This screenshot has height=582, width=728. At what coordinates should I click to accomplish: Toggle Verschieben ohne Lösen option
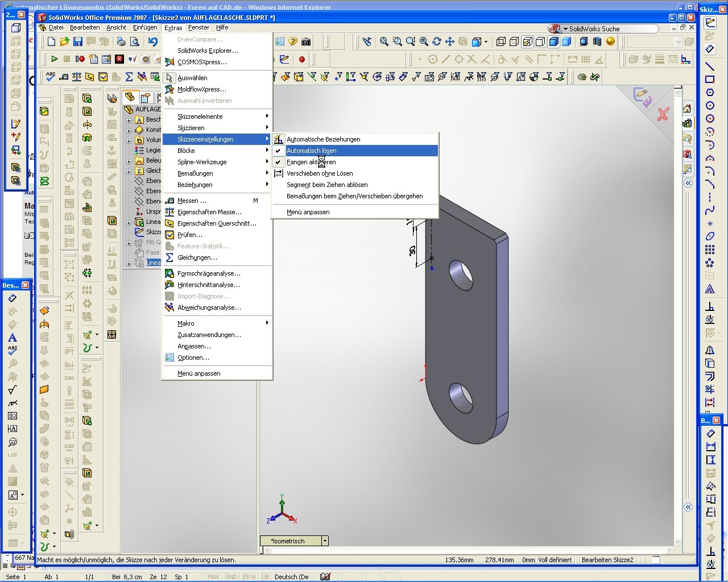pos(355,173)
